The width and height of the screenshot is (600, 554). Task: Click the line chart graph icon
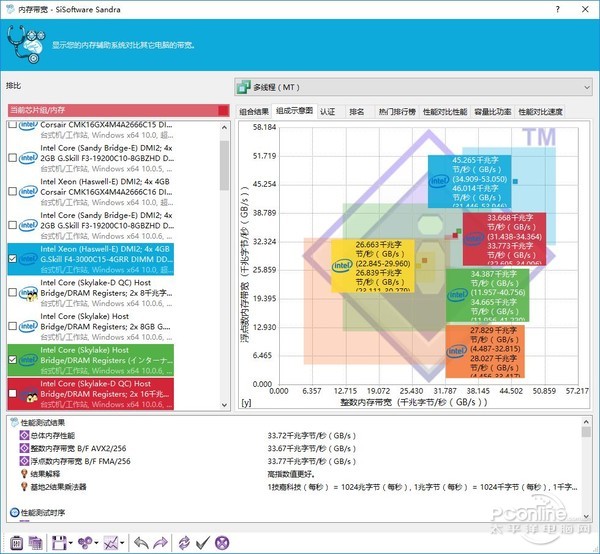(x=111, y=543)
